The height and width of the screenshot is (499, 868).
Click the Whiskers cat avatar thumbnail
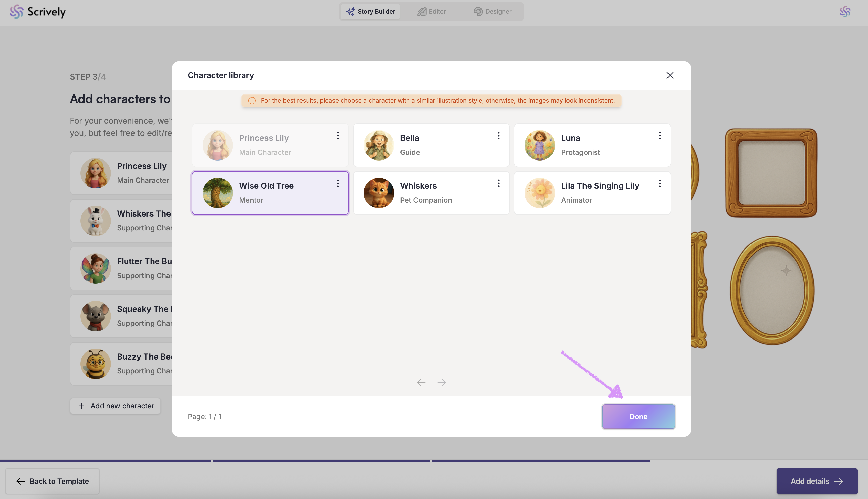click(x=378, y=193)
